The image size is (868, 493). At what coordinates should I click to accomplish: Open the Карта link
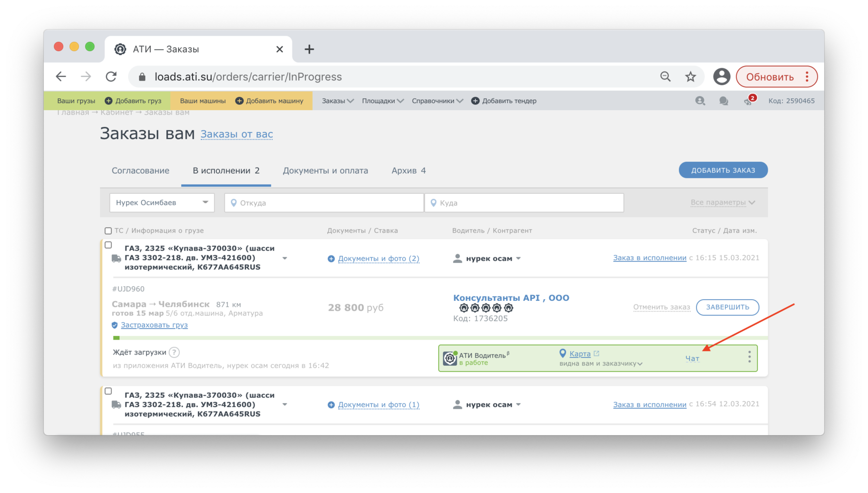click(580, 354)
